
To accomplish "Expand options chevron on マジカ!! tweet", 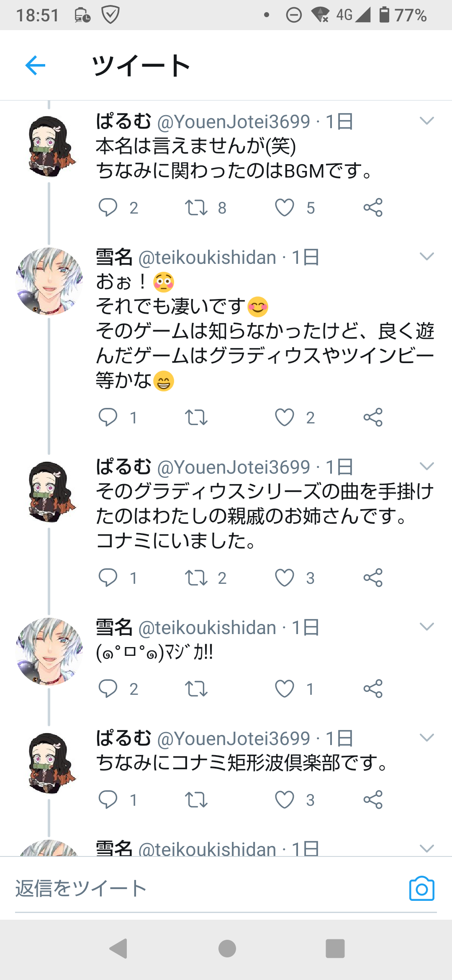I will [x=426, y=627].
